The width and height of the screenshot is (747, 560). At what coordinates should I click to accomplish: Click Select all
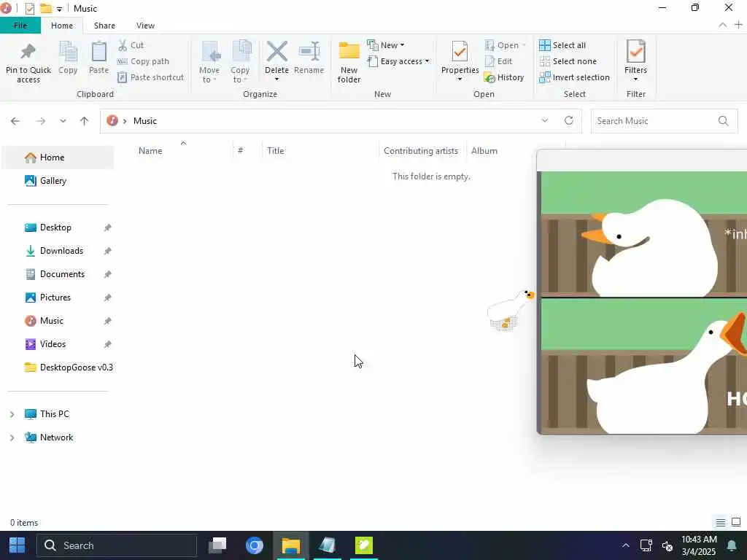(562, 45)
